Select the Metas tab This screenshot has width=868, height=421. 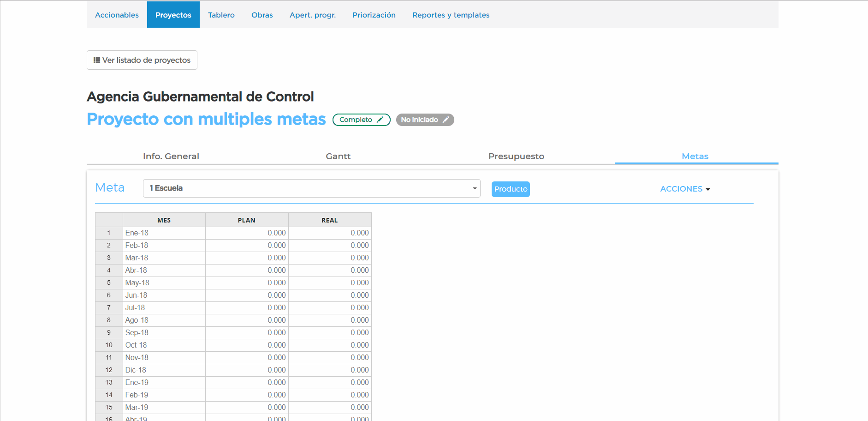pyautogui.click(x=695, y=156)
